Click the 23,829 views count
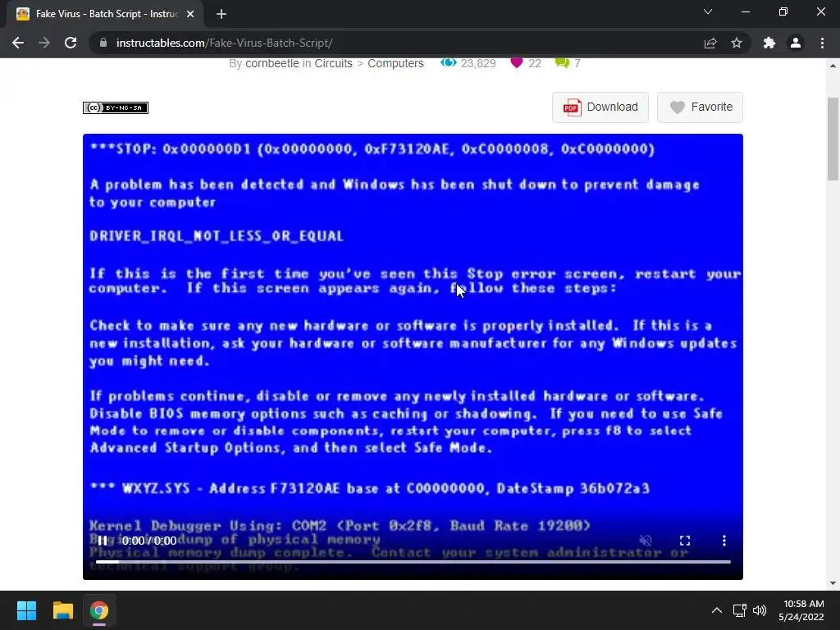840x630 pixels. 478,63
